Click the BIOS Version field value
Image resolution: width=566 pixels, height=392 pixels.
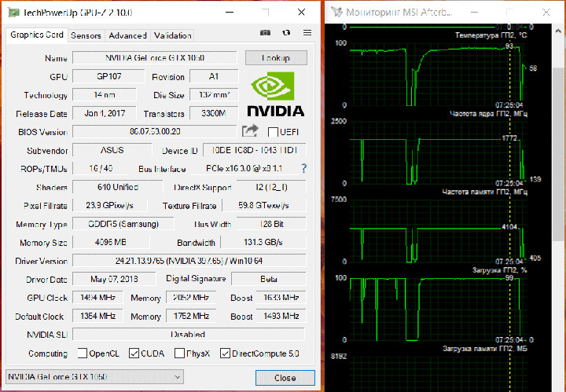[x=155, y=131]
